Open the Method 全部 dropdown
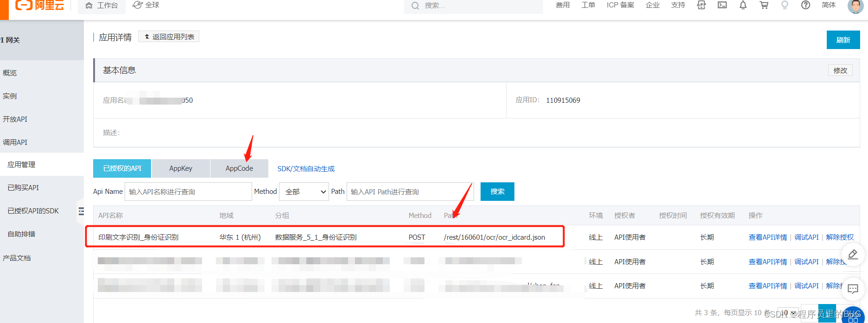 pyautogui.click(x=304, y=192)
